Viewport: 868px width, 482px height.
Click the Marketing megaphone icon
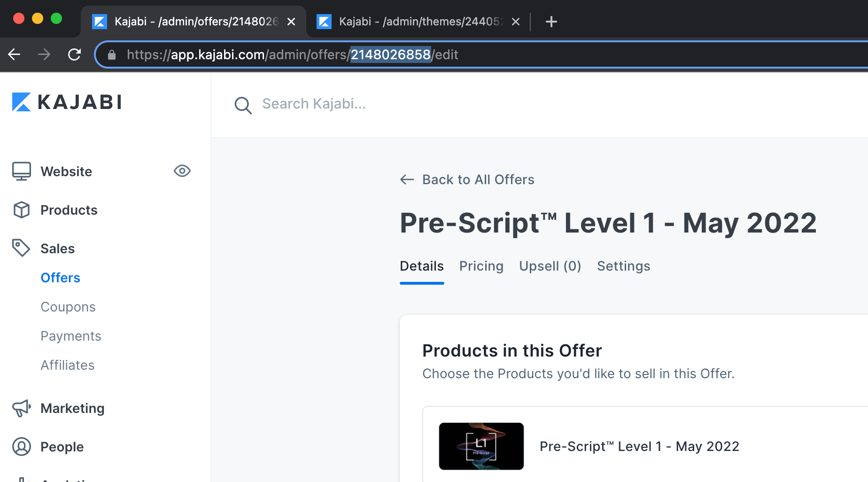click(22, 408)
